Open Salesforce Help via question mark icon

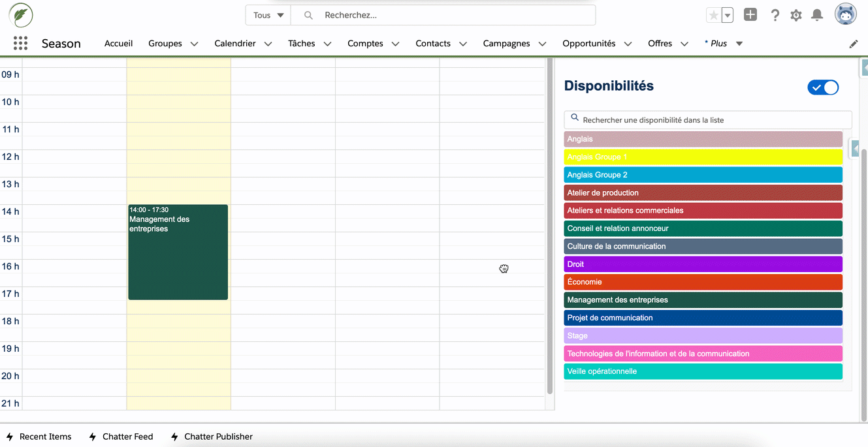pyautogui.click(x=775, y=14)
